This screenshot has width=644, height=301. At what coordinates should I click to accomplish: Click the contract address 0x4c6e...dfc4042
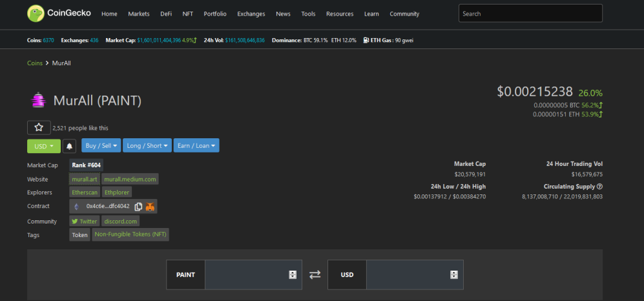(108, 207)
